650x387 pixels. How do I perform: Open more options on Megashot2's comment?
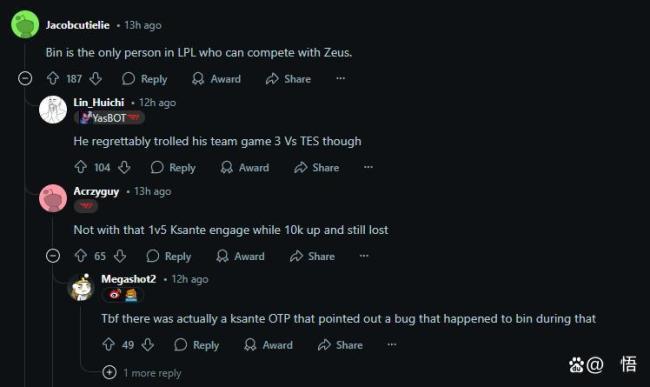[391, 344]
